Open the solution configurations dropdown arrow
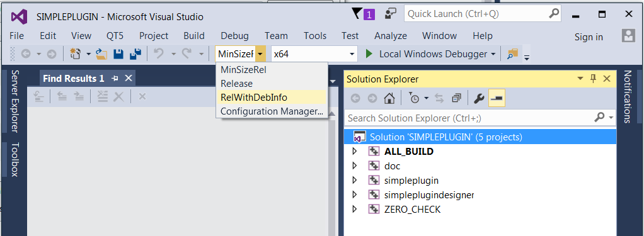The width and height of the screenshot is (644, 236). click(260, 53)
